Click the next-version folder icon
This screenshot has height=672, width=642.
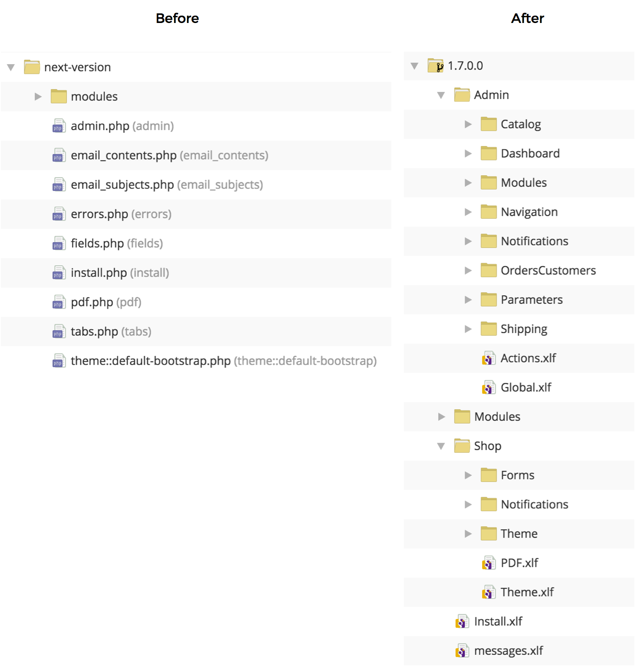[x=32, y=67]
